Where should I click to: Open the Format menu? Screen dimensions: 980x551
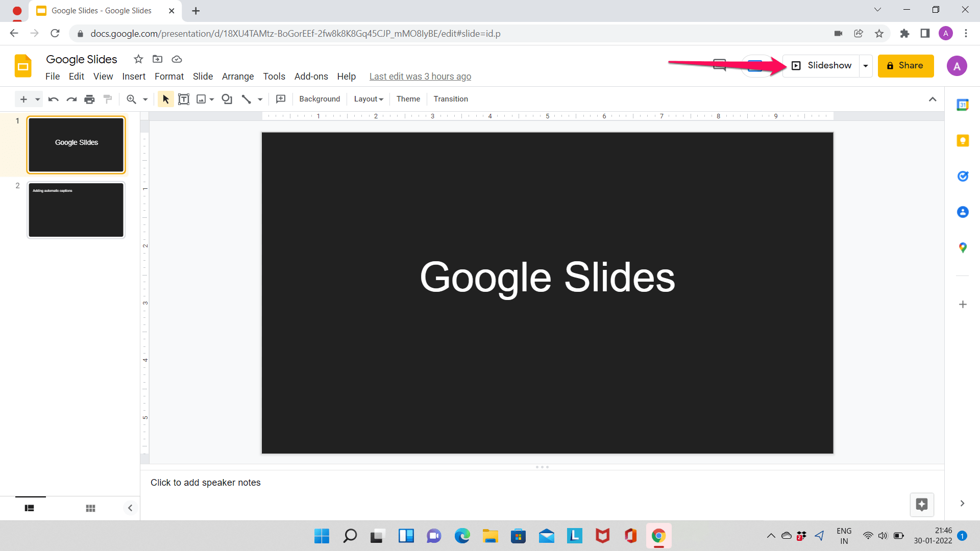169,77
